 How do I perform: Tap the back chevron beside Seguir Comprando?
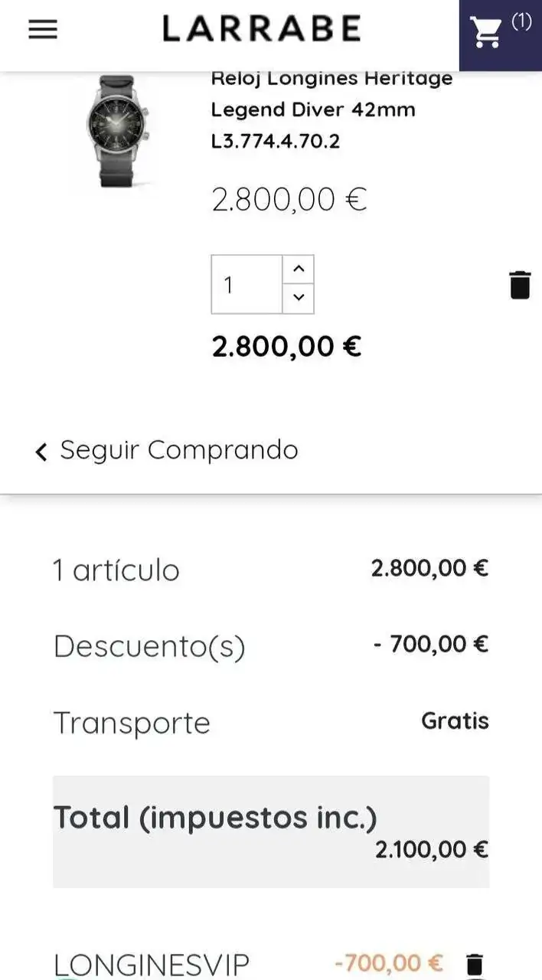click(x=41, y=452)
